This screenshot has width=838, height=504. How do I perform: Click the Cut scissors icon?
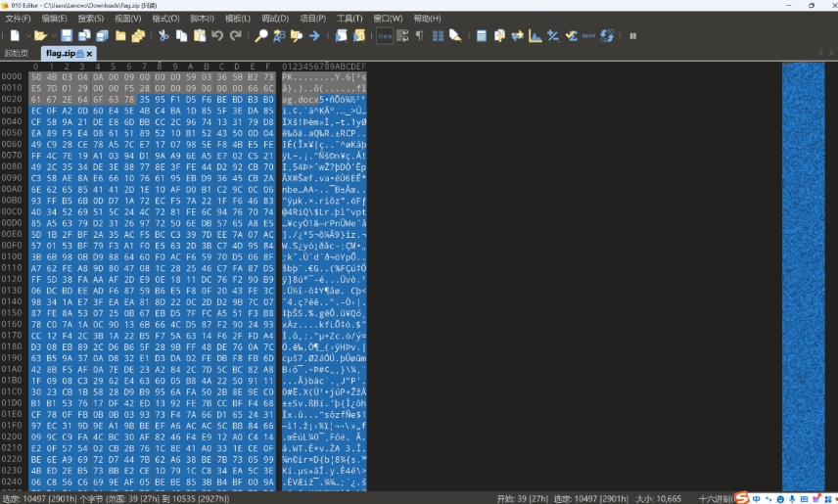pyautogui.click(x=164, y=36)
